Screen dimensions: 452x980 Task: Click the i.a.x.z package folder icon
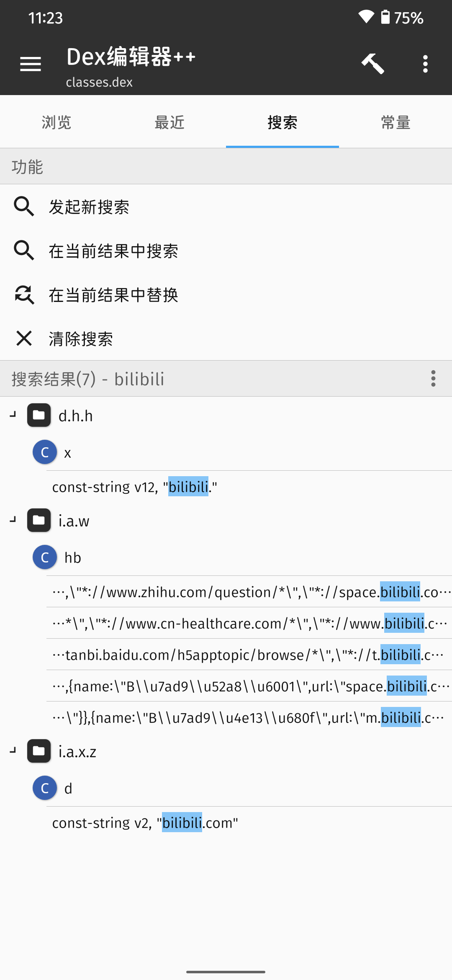point(39,751)
